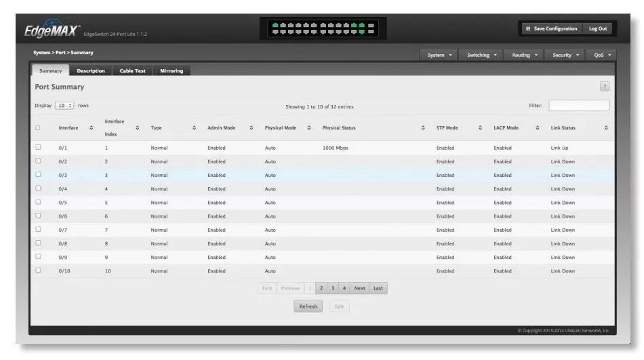The image size is (644, 360).
Task: Click into the Filter text field
Action: (x=579, y=105)
